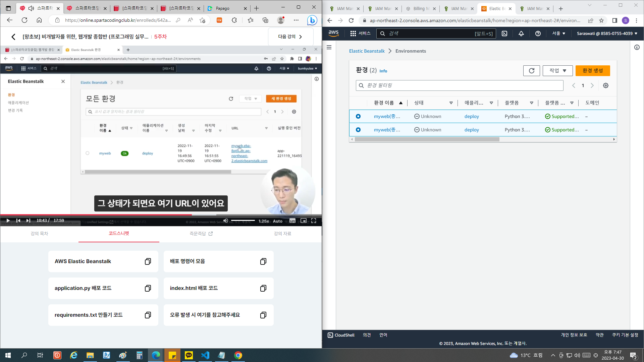Mute the lecture video volume icon
The height and width of the screenshot is (362, 644).
click(x=226, y=221)
